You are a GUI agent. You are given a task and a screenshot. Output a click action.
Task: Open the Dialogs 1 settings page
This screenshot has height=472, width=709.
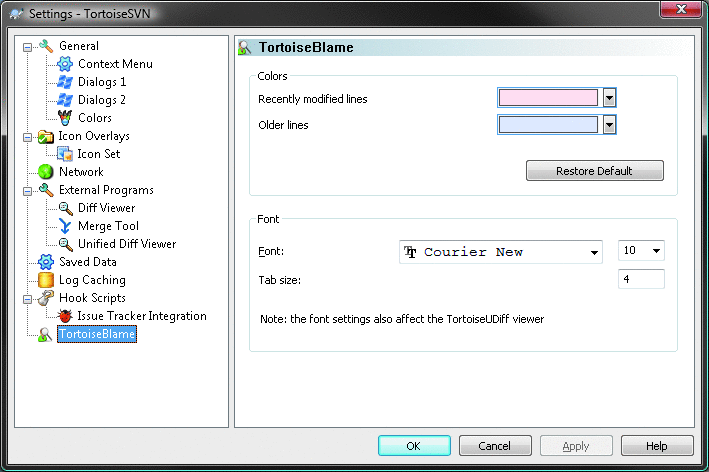102,82
